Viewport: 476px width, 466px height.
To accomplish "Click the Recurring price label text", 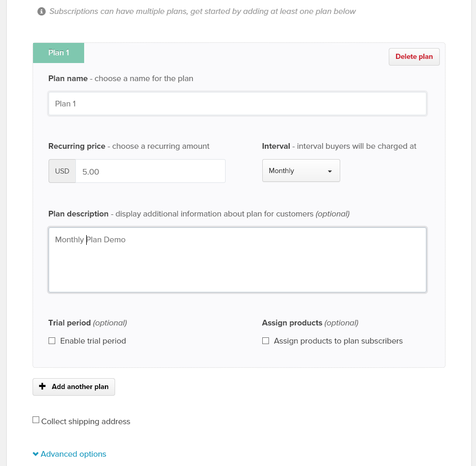I will coord(76,146).
